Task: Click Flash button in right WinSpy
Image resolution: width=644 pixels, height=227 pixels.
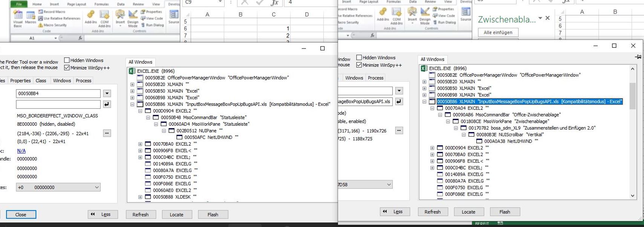Action: 505,212
